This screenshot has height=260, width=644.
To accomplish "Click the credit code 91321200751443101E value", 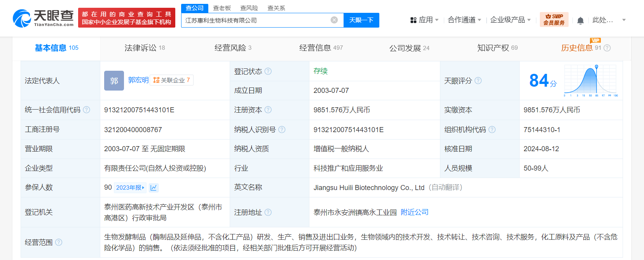I will [x=139, y=110].
